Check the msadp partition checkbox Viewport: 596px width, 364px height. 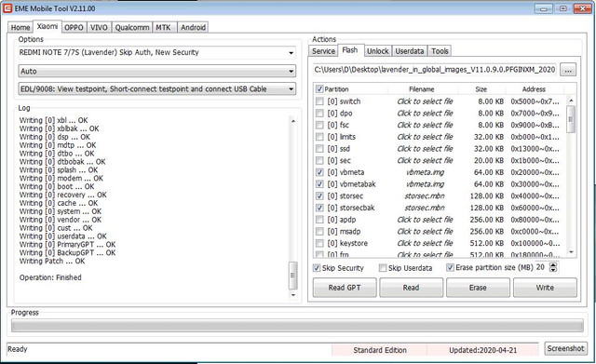point(319,232)
